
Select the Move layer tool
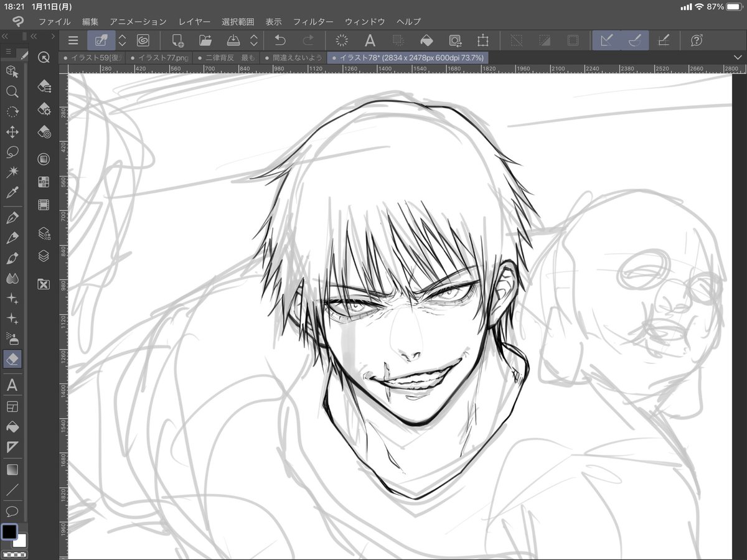point(12,132)
